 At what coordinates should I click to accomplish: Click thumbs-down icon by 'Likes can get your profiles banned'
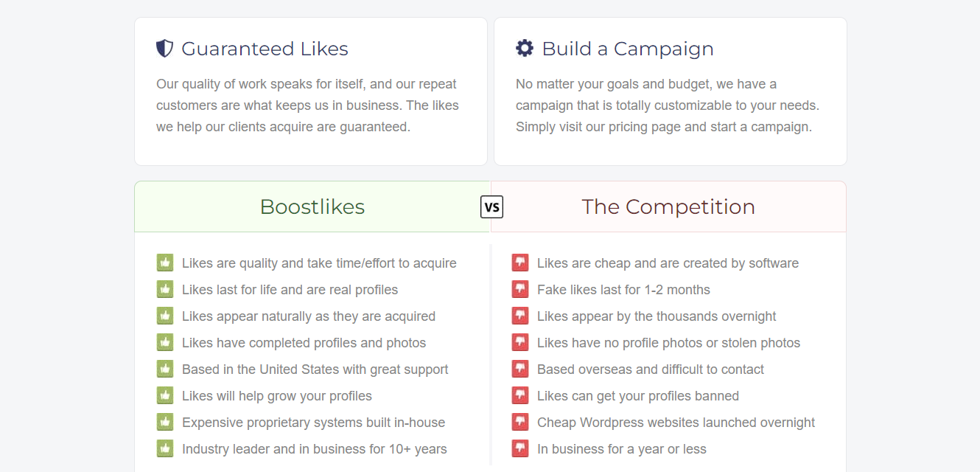pos(520,396)
